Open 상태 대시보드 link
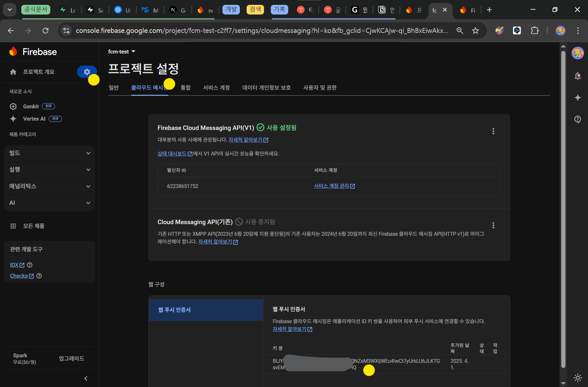Image resolution: width=588 pixels, height=387 pixels. tap(175, 154)
